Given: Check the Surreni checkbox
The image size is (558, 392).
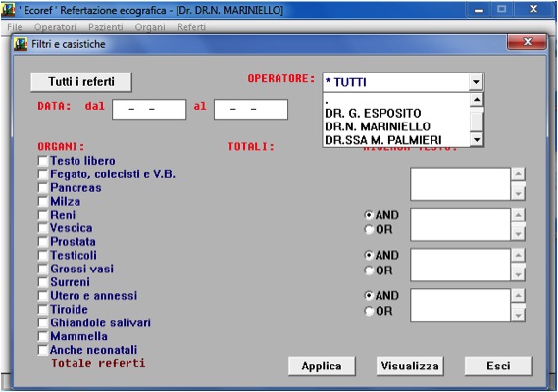Looking at the screenshot, I should pos(43,282).
